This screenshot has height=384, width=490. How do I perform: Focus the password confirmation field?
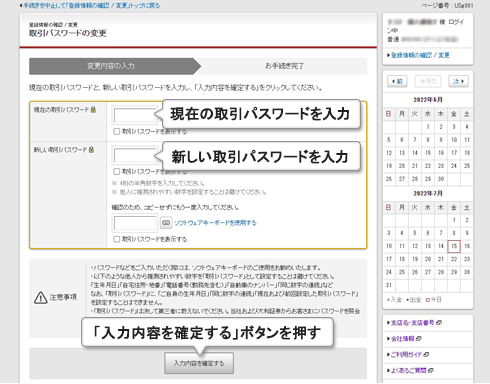(x=135, y=223)
